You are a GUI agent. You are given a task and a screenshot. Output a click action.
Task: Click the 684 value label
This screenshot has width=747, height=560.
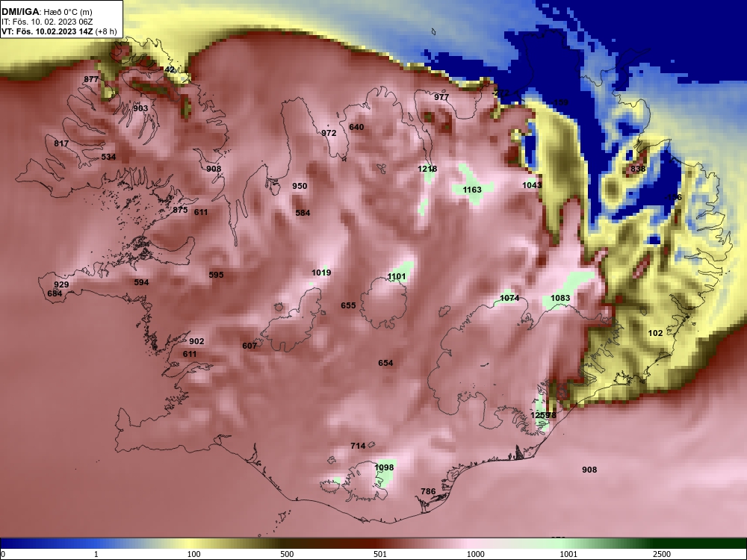(55, 293)
